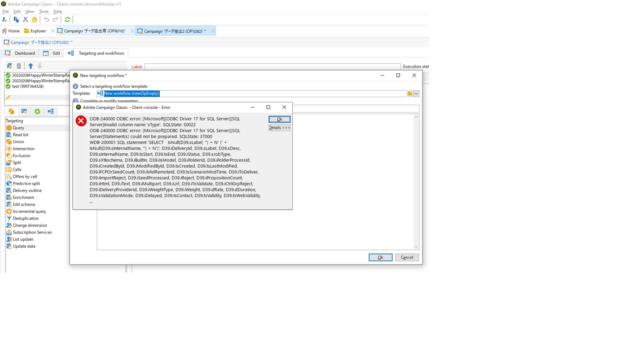The image size is (644, 345).
Task: Click the blue move up arrow
Action: click(31, 66)
